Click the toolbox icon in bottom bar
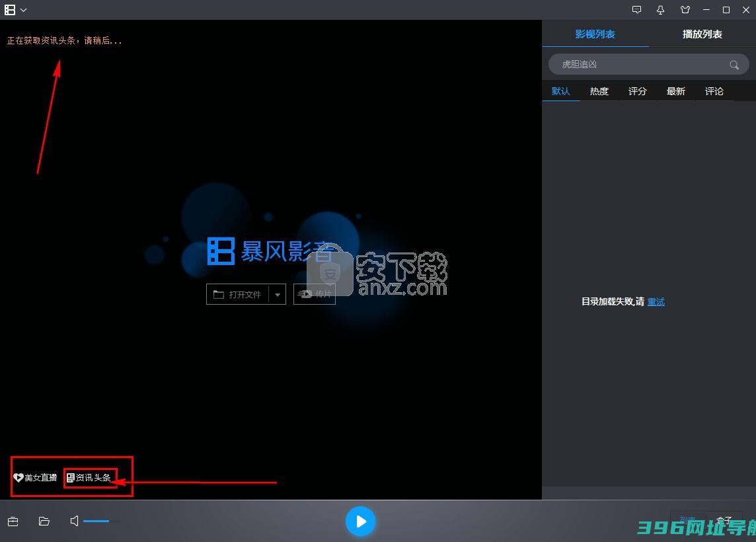 [13, 522]
